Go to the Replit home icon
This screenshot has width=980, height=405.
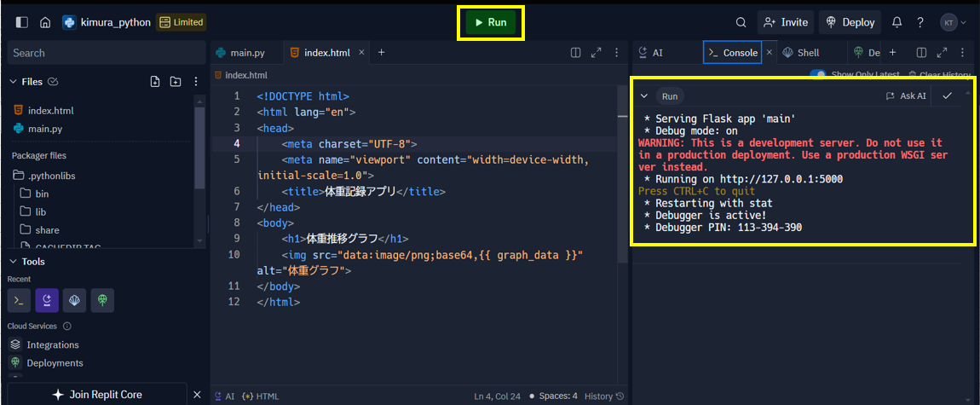point(45,22)
